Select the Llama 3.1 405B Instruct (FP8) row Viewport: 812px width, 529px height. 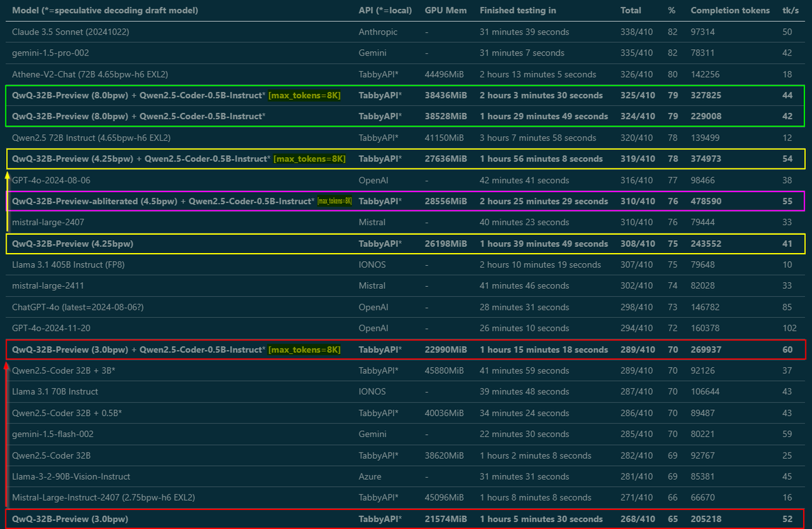(406, 264)
